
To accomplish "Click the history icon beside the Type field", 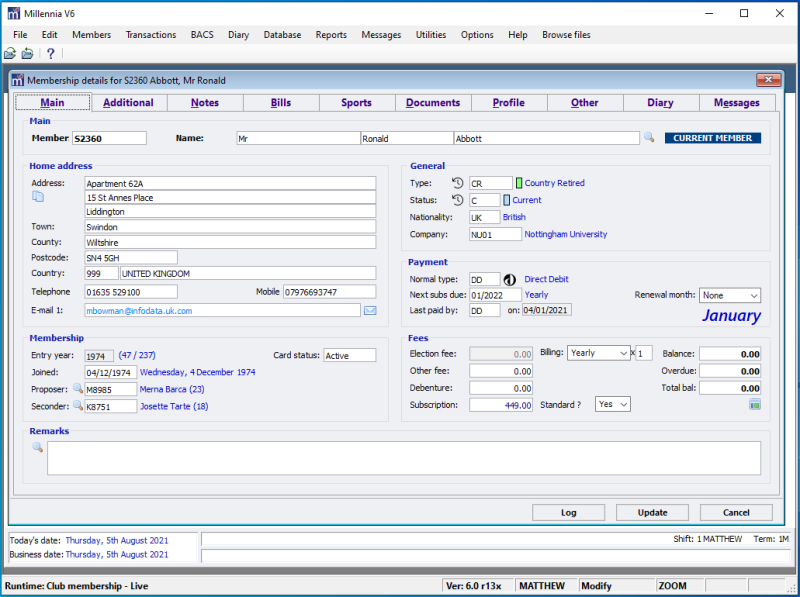I will tap(459, 183).
